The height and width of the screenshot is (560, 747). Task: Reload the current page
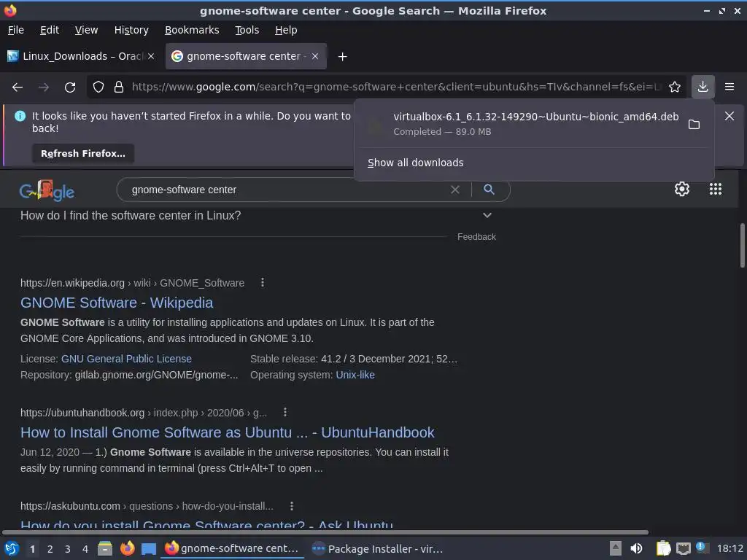(70, 87)
